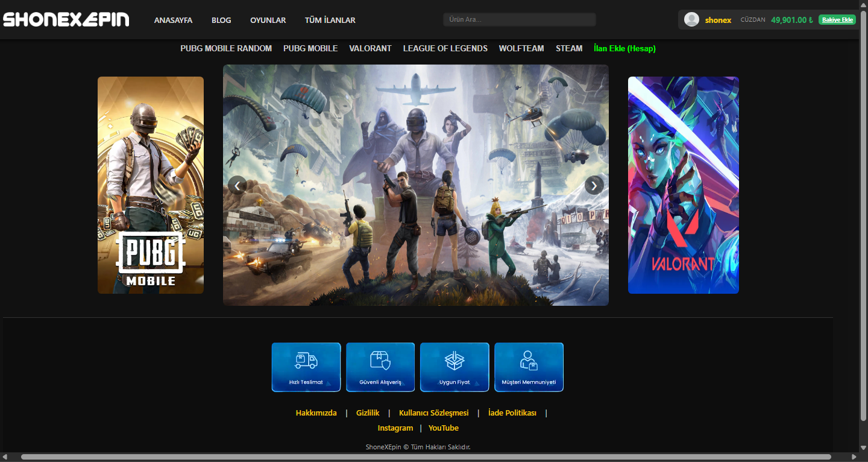This screenshot has width=868, height=462.
Task: Select the WOLFTEAM category
Action: (521, 48)
